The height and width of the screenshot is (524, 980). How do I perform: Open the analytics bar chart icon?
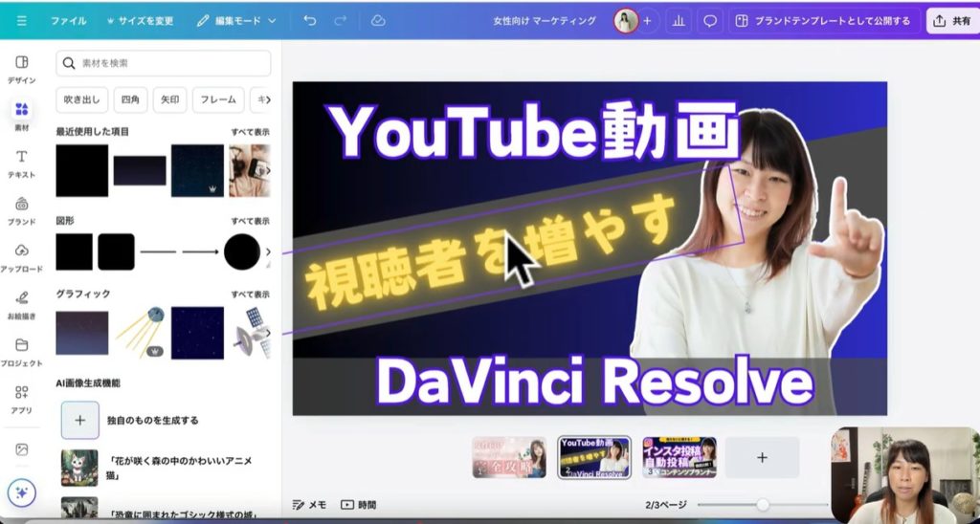point(679,20)
